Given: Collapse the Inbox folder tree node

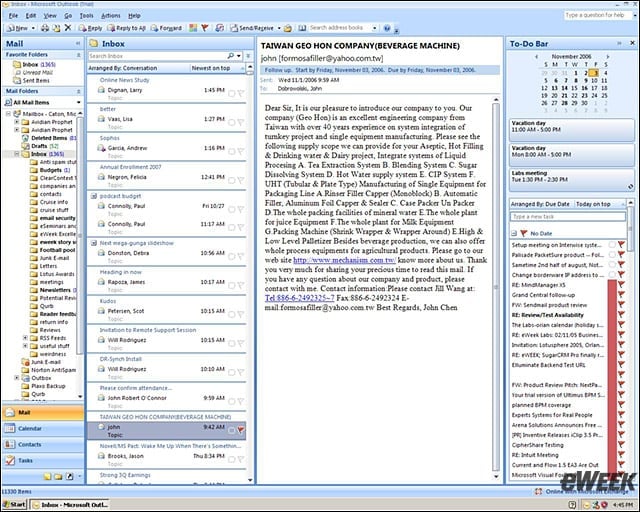Looking at the screenshot, I should [x=17, y=154].
